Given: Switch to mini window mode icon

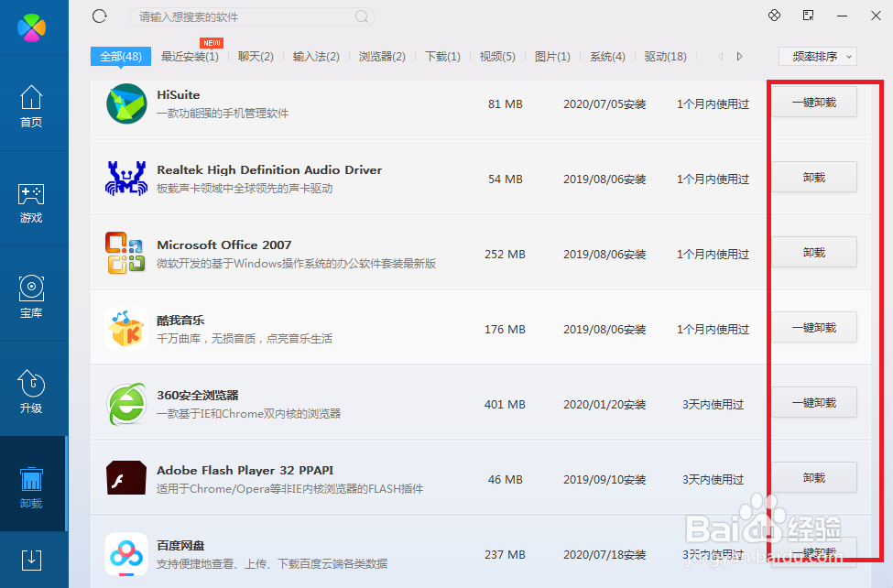Looking at the screenshot, I should [808, 16].
